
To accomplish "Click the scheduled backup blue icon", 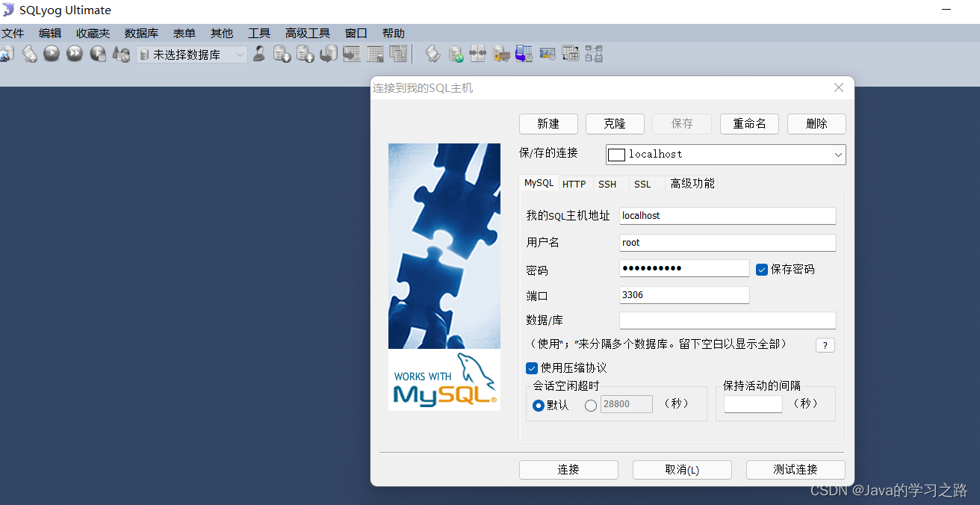I will point(524,54).
